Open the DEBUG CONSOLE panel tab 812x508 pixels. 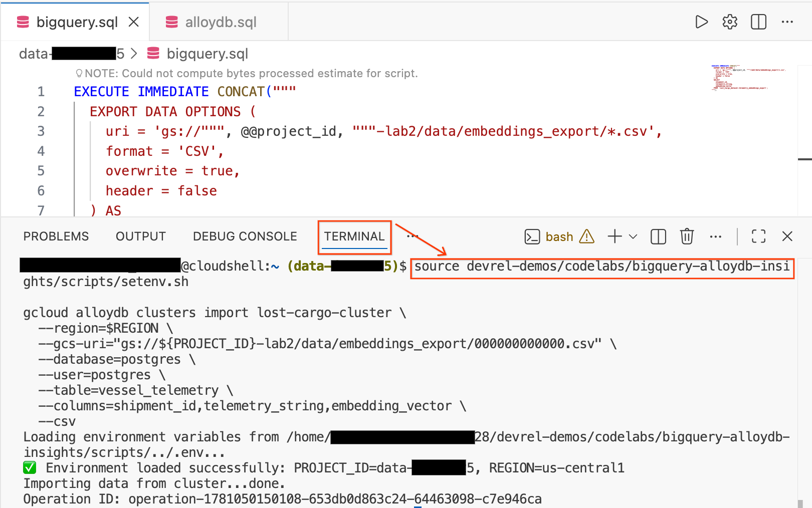[x=245, y=236]
